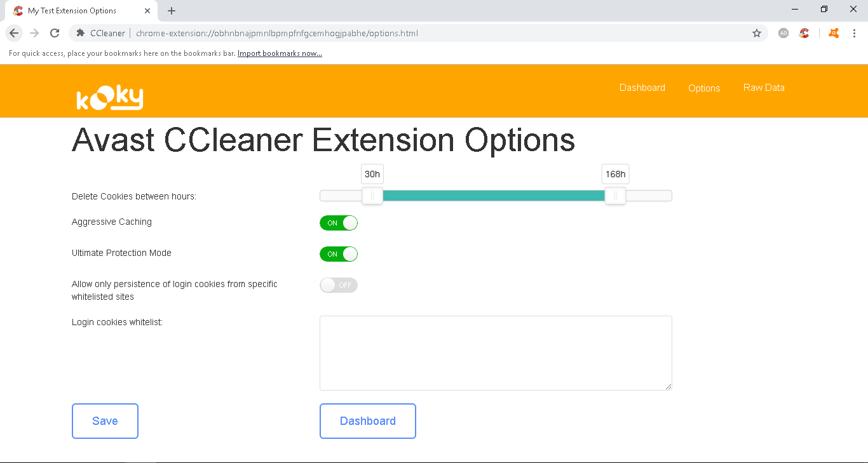Click the Delete Cookies between hours label
This screenshot has height=463, width=868.
[x=134, y=196]
